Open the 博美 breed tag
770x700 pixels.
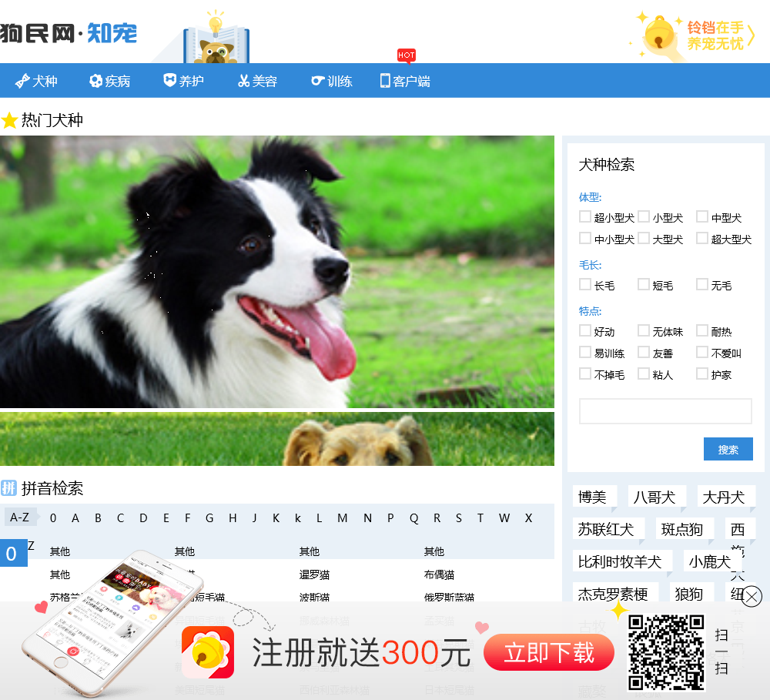[x=594, y=497]
